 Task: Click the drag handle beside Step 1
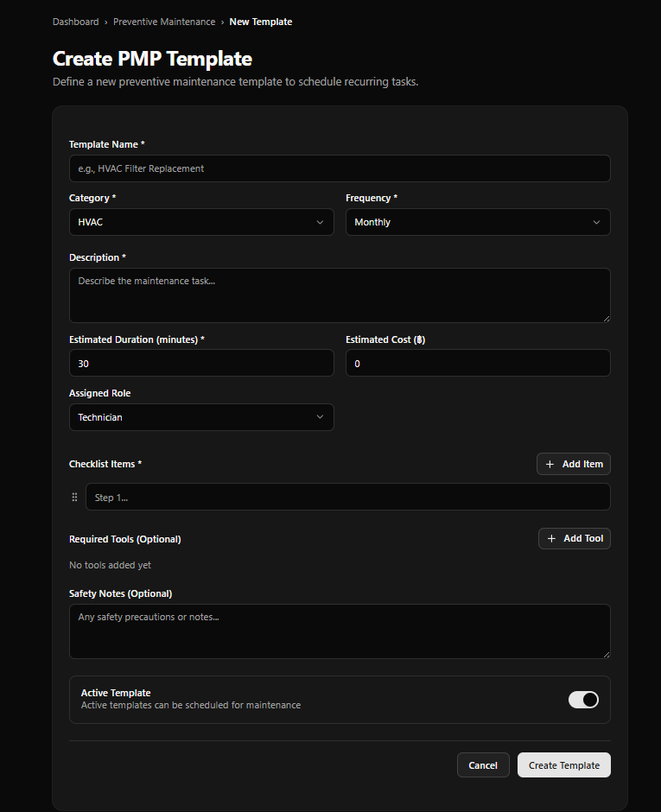(74, 498)
